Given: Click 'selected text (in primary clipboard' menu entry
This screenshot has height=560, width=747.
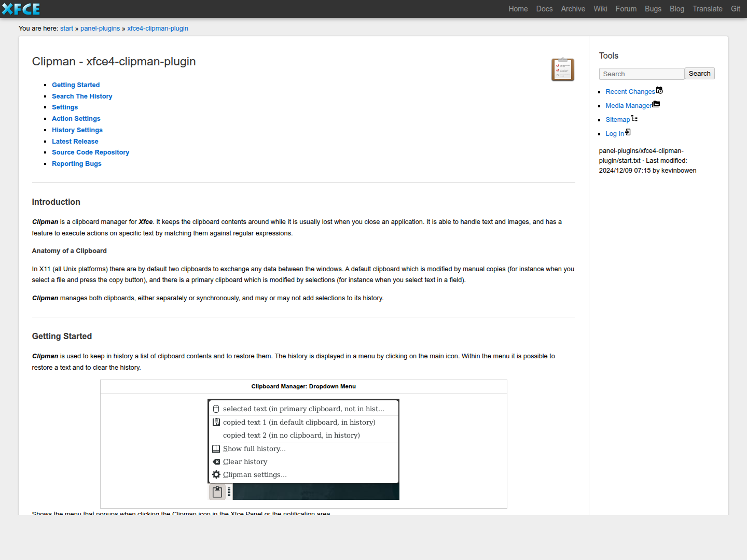Looking at the screenshot, I should click(x=303, y=409).
